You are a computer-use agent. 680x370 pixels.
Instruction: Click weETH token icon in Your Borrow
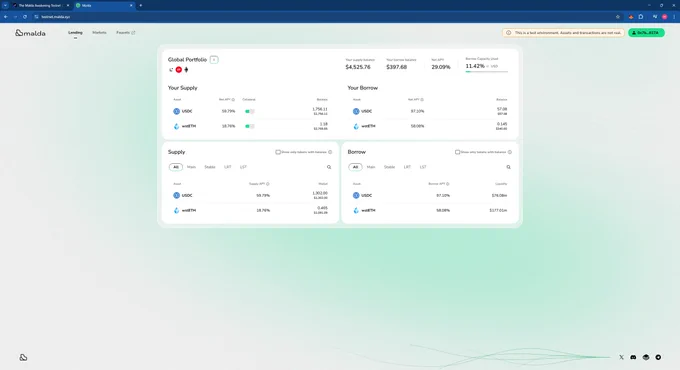click(356, 126)
